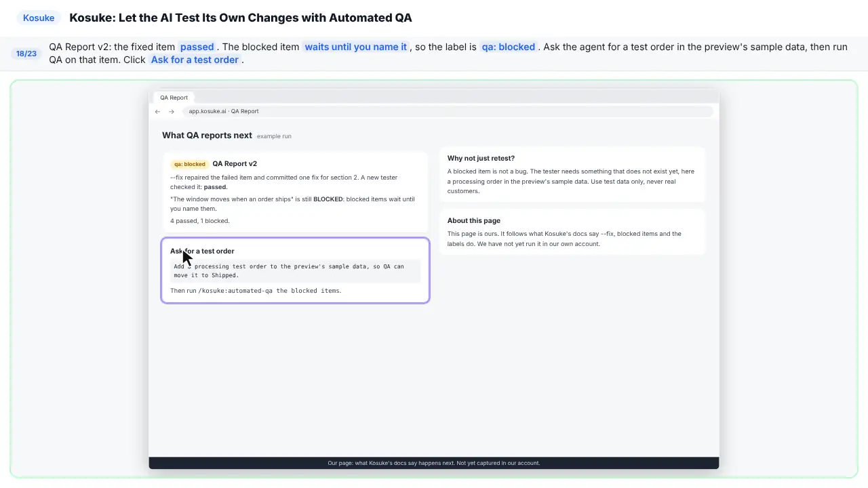Click the browser forward arrow
Viewport: 868px width, 488px height.
(x=172, y=111)
